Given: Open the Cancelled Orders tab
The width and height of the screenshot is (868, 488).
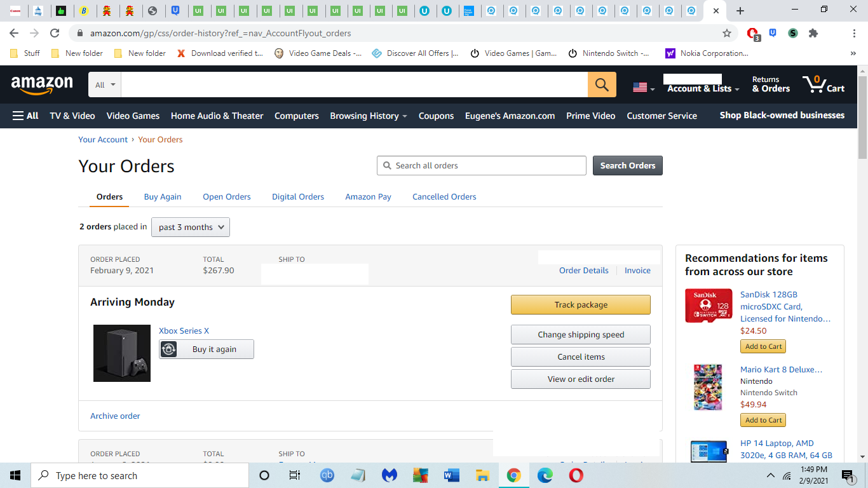Looking at the screenshot, I should pyautogui.click(x=444, y=197).
